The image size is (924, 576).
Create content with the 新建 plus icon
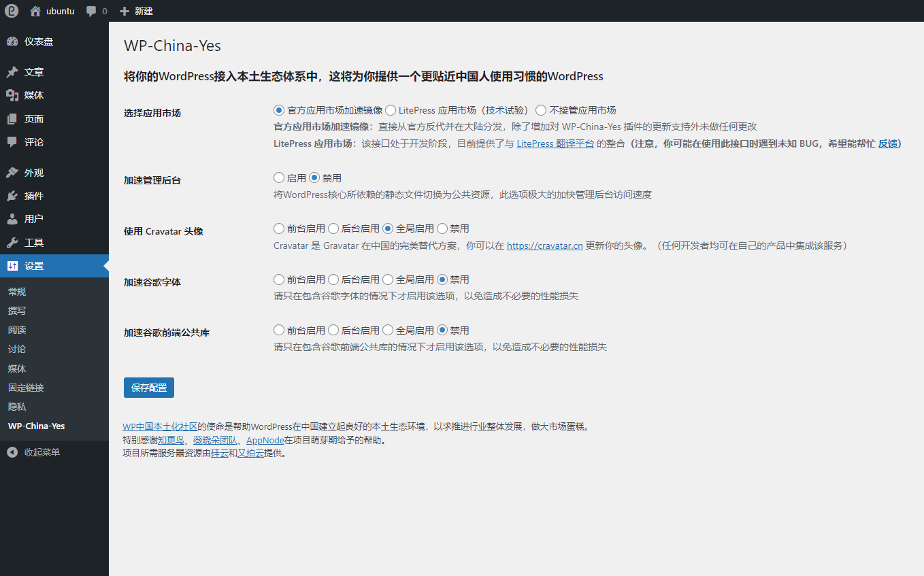[x=125, y=11]
